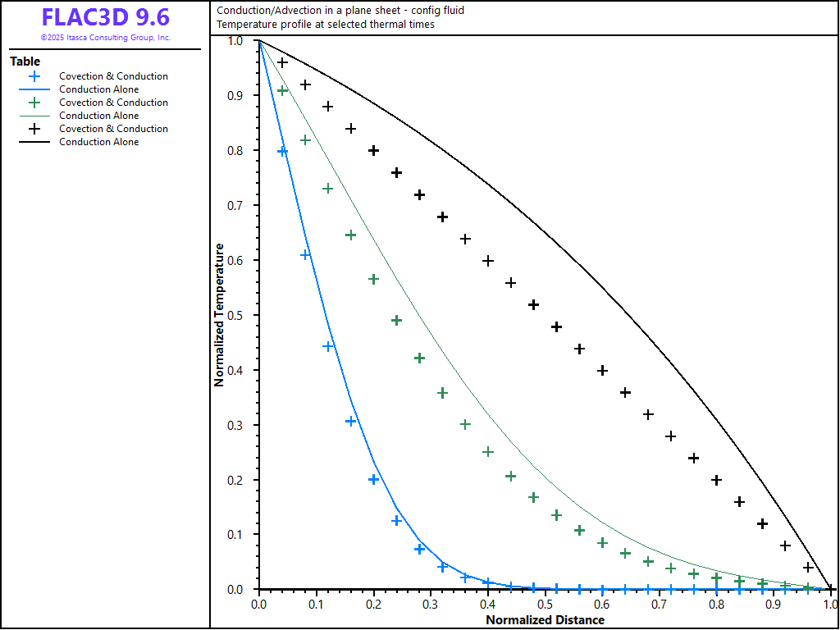Select the "Normalized Temperature" y-axis label
The width and height of the screenshot is (840, 630).
[220, 313]
